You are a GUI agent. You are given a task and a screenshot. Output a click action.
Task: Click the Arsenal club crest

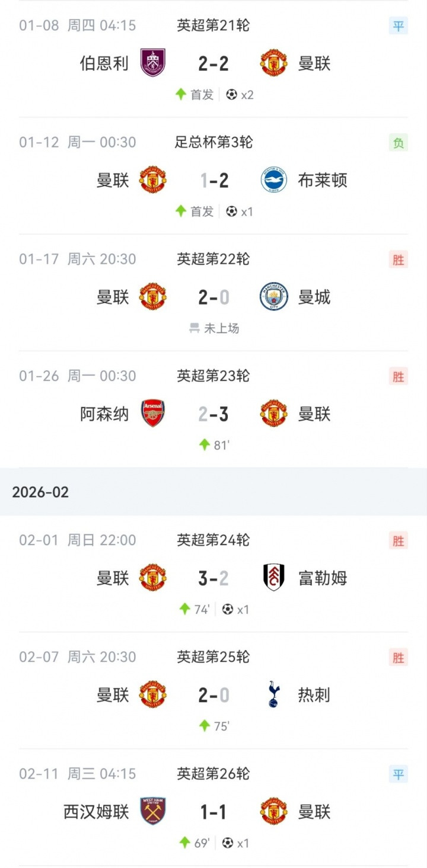coord(153,414)
